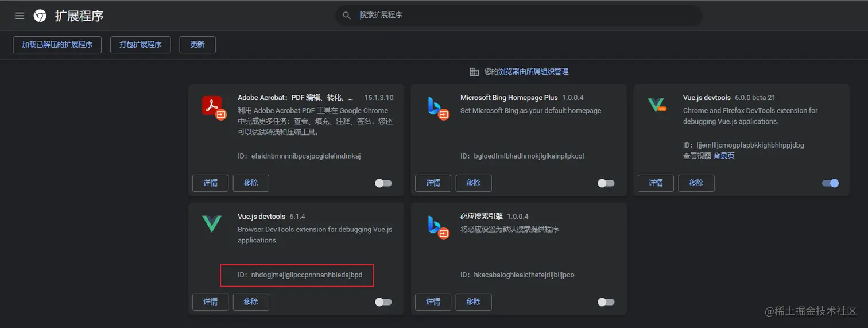Image resolution: width=868 pixels, height=328 pixels.
Task: Disable Vue.js devtools 6.0.0 beta toggle
Action: (x=831, y=183)
